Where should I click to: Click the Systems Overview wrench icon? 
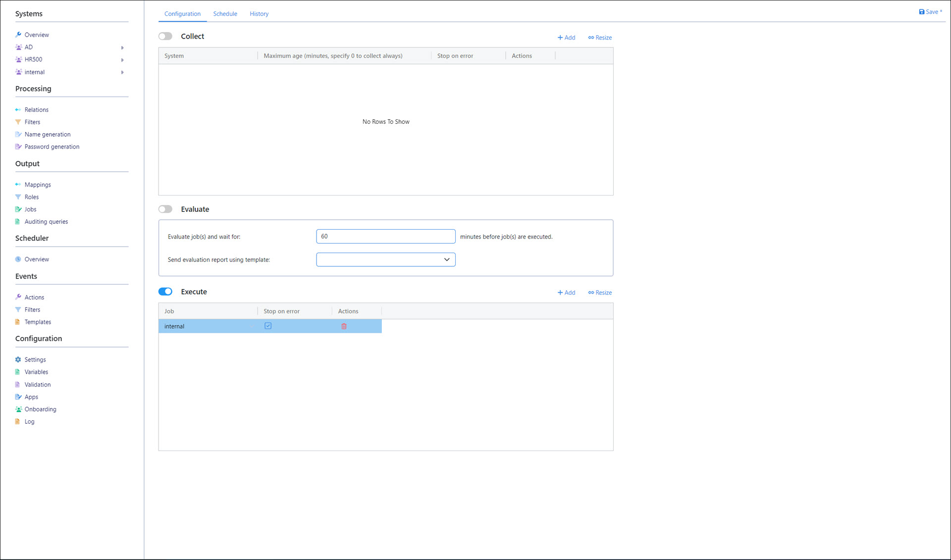pyautogui.click(x=18, y=35)
